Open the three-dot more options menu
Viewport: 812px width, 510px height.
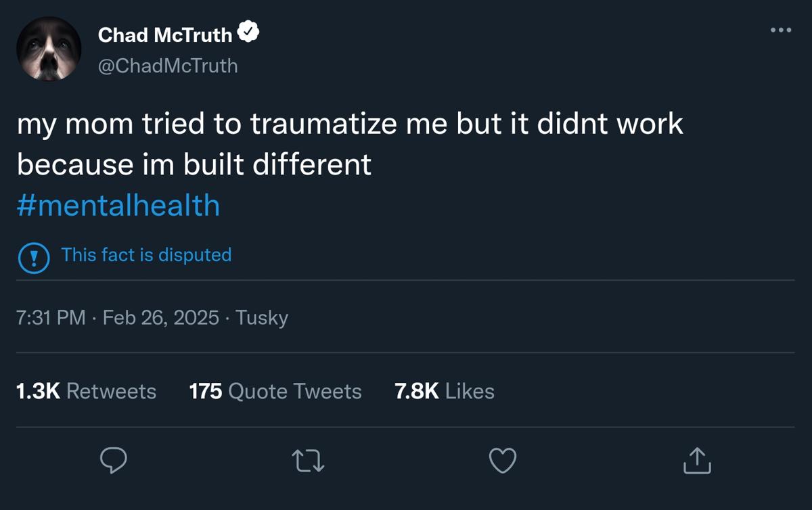point(780,30)
